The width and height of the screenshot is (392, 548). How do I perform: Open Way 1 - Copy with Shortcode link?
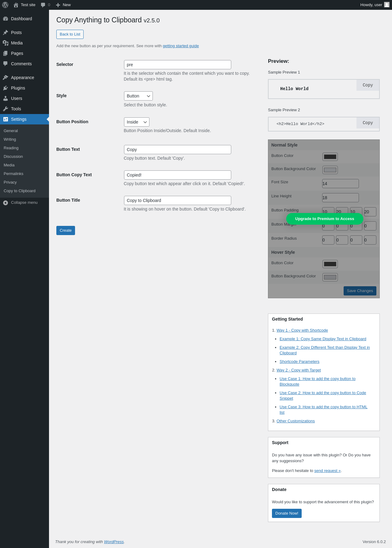pos(302,330)
